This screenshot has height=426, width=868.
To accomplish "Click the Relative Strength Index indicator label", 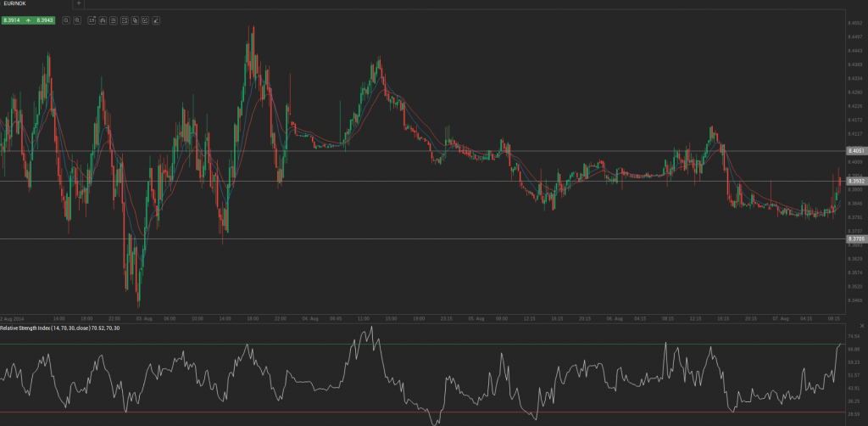I will (60, 328).
